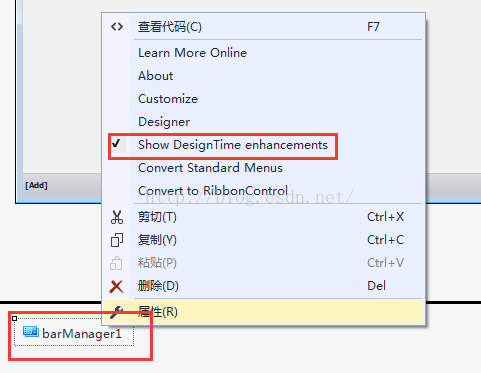481x373 pixels.
Task: Choose Convert Standard Menus
Action: 210,168
